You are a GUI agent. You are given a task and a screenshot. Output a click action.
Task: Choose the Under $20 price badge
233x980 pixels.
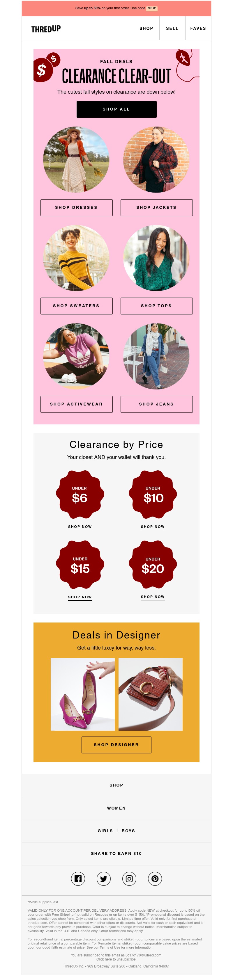pyautogui.click(x=153, y=565)
